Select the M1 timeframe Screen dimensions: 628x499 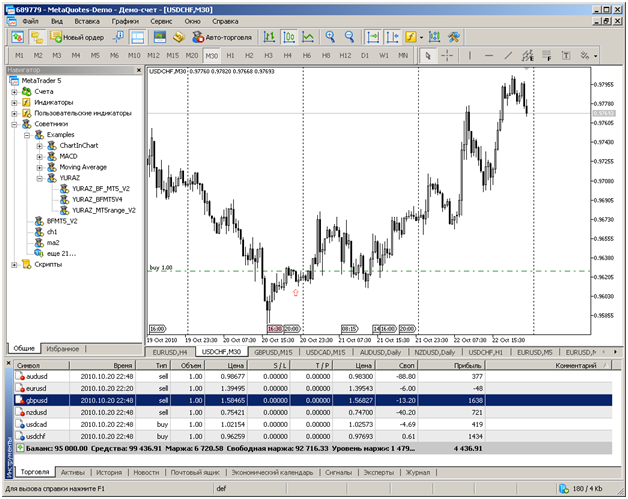tap(19, 56)
